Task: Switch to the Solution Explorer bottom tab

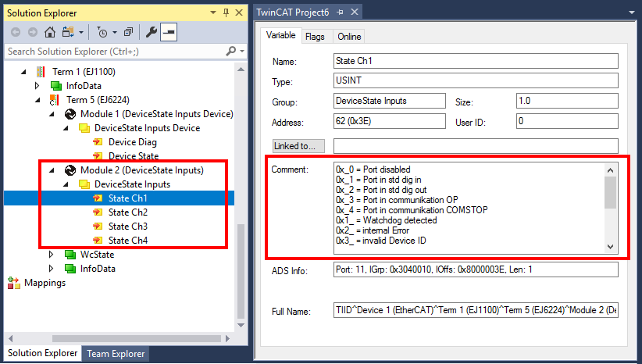Action: point(43,353)
